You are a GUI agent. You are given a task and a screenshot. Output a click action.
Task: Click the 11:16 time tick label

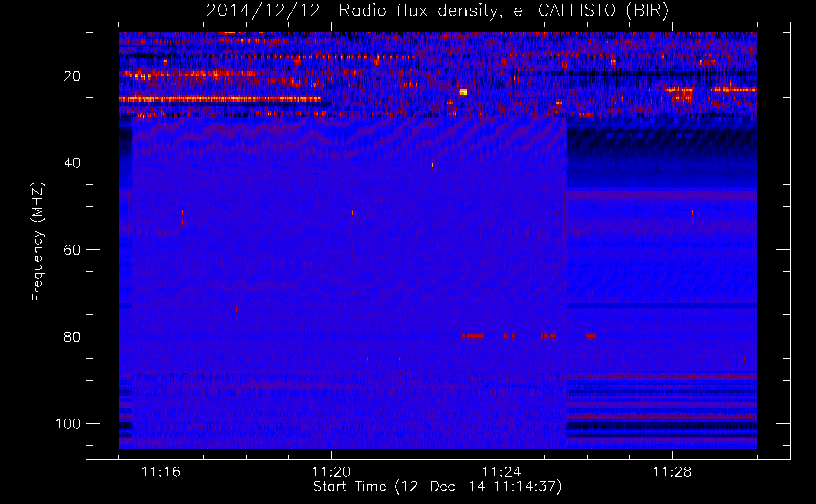click(161, 472)
